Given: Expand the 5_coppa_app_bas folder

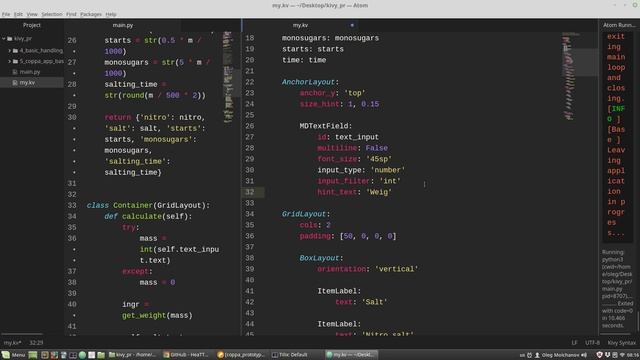Looking at the screenshot, I should [9, 61].
